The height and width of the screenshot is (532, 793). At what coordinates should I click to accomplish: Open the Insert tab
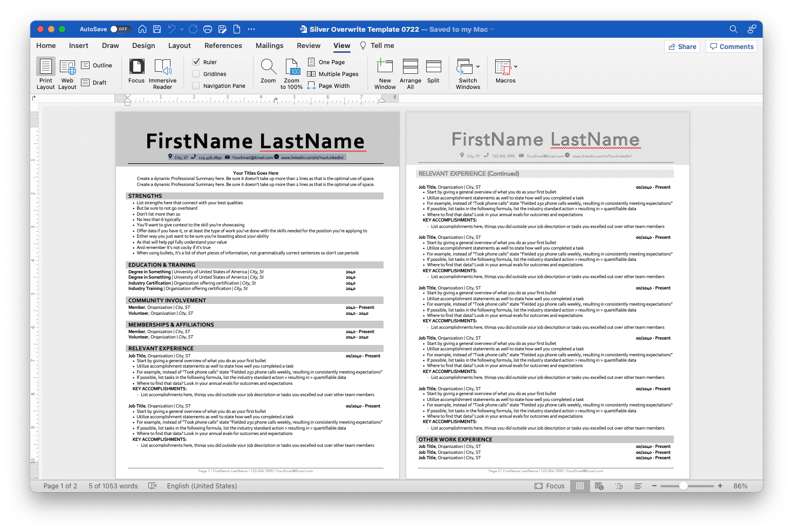pyautogui.click(x=79, y=46)
